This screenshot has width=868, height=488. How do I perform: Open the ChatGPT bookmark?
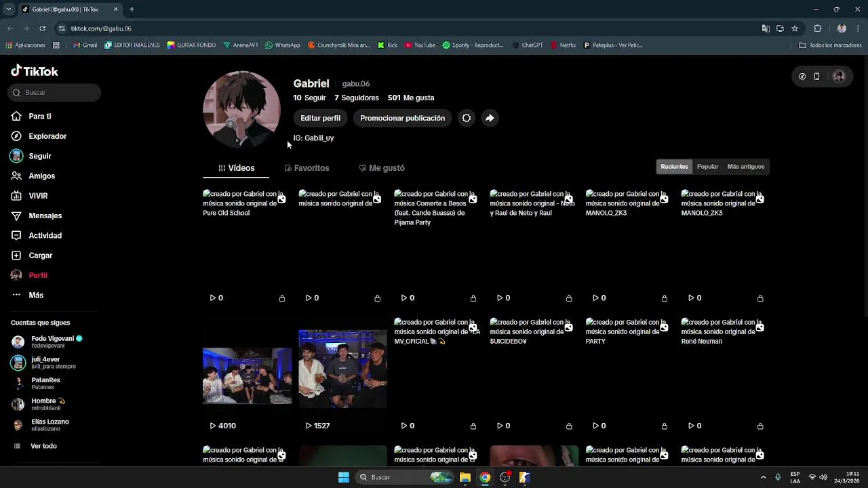[x=528, y=45]
